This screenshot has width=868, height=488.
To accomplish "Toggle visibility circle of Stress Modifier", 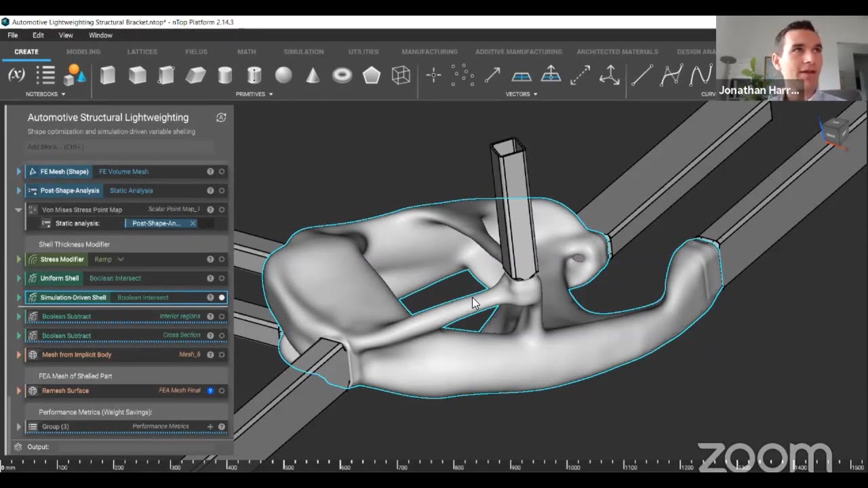I will (x=222, y=259).
